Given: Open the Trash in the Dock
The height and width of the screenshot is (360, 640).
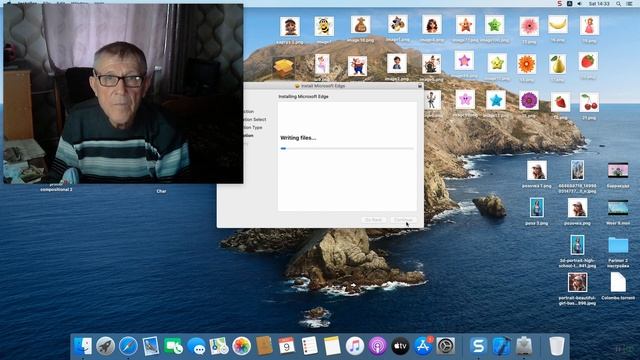Looking at the screenshot, I should 556,346.
